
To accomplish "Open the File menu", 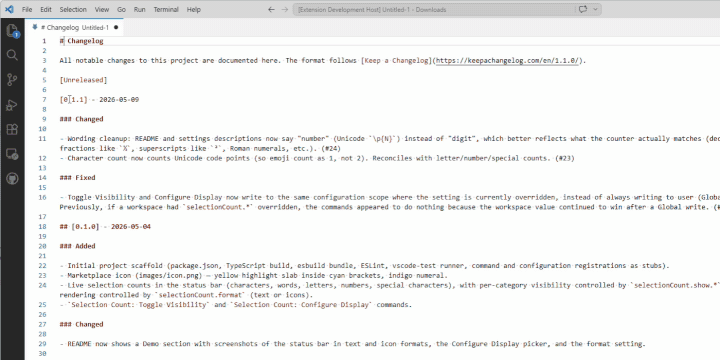I will [x=27, y=9].
